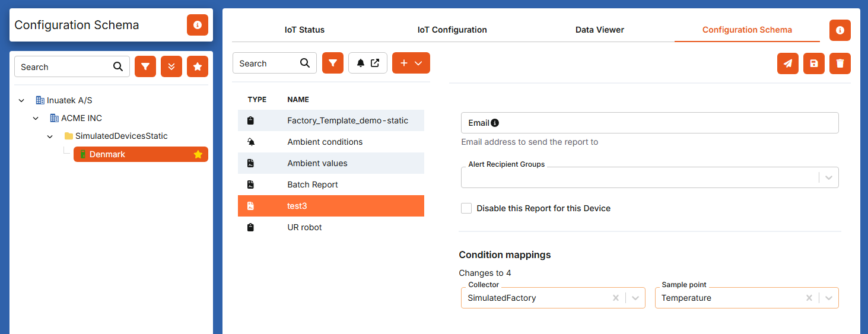
Task: Click the info button next to tabs
Action: click(840, 30)
